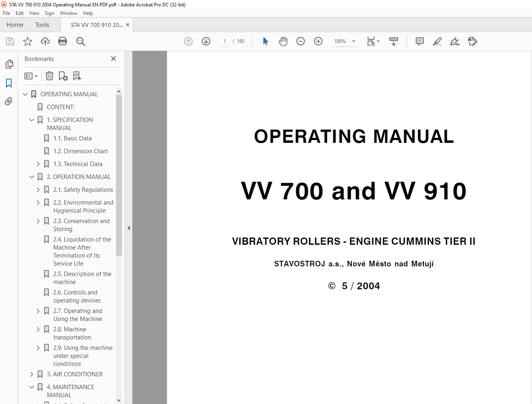The height and width of the screenshot is (404, 532).
Task: Expand 2.8. Machine transportation bookmark
Action: point(38,329)
